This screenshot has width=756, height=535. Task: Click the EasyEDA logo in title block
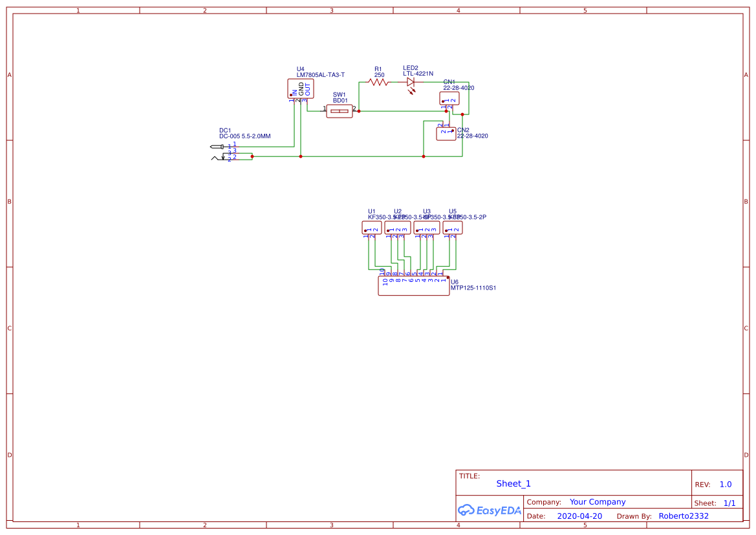click(x=490, y=510)
